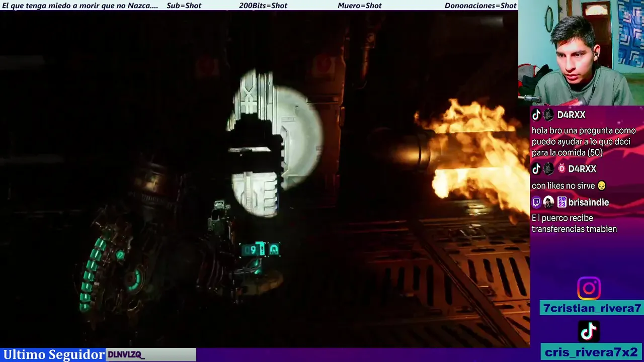The width and height of the screenshot is (644, 362).
Task: Click the Twitch icon beside brisaindie
Action: [x=536, y=202]
